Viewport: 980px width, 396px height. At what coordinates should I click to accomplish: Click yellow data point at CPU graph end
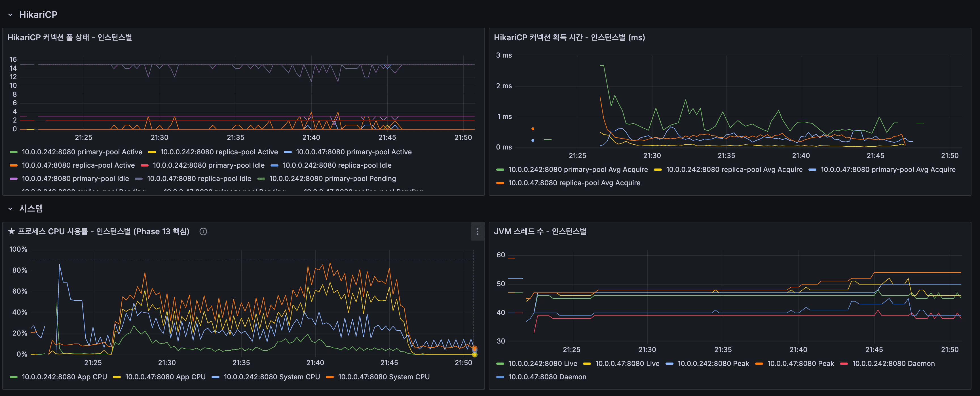pyautogui.click(x=474, y=355)
